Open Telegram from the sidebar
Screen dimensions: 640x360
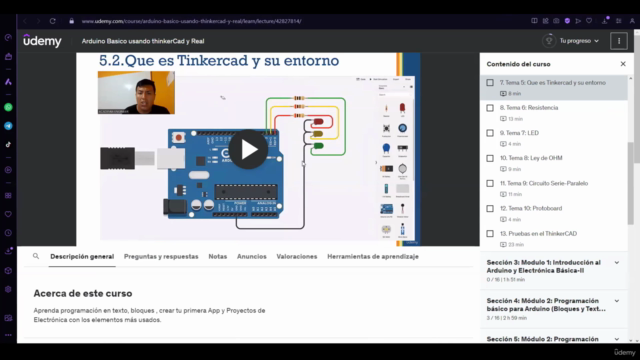[8, 126]
